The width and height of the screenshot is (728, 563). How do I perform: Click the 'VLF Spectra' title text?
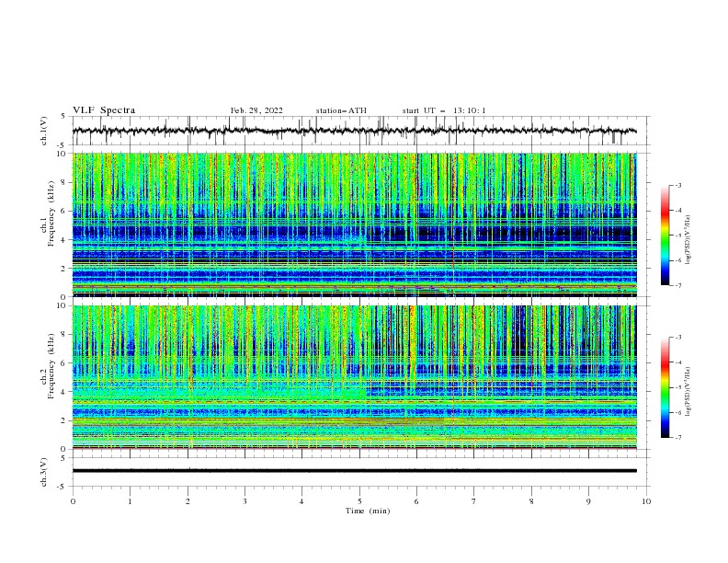click(x=104, y=110)
